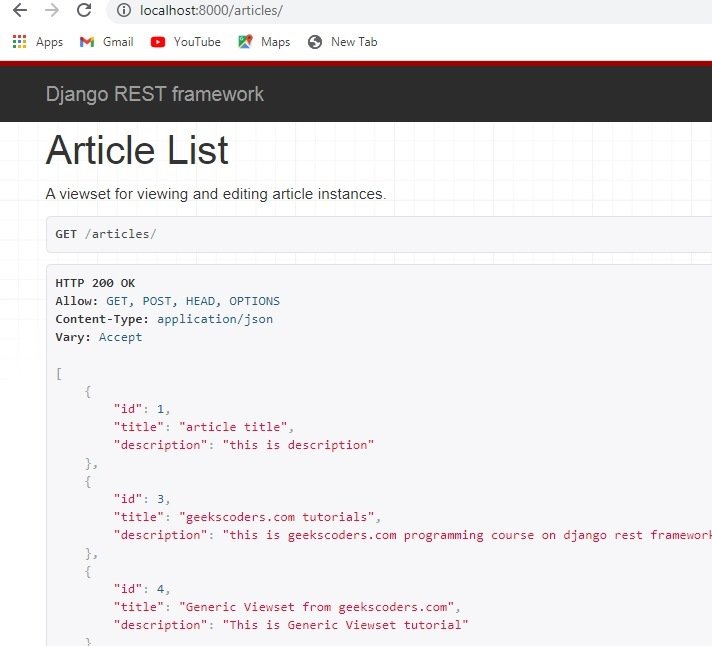
Task: View site information via the info icon
Action: coord(124,10)
